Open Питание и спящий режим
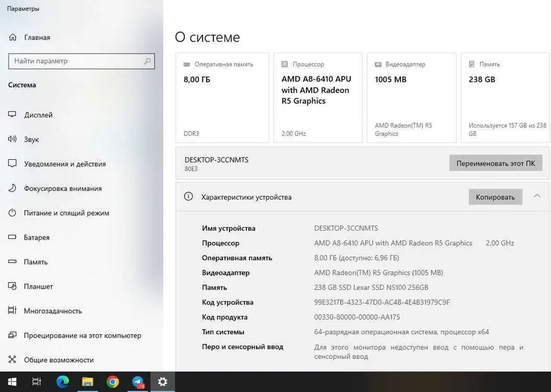Screen dimensions: 551x392 coord(66,213)
